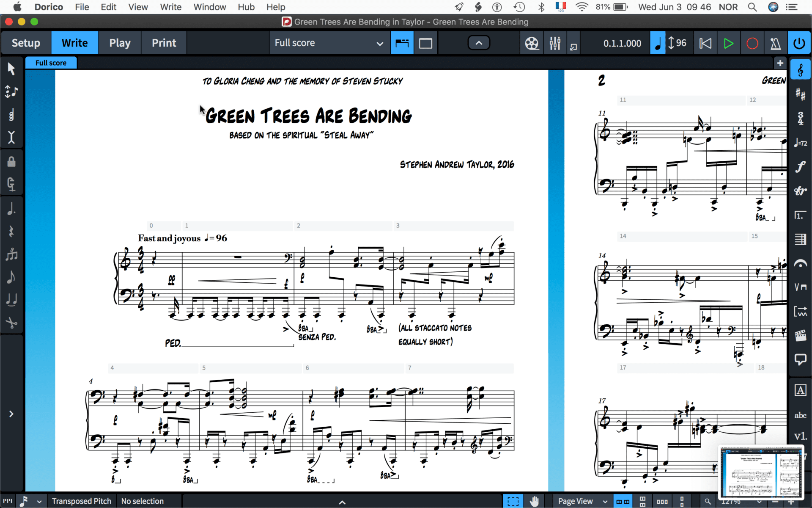Enable recording mode
The image size is (812, 508).
tap(752, 43)
